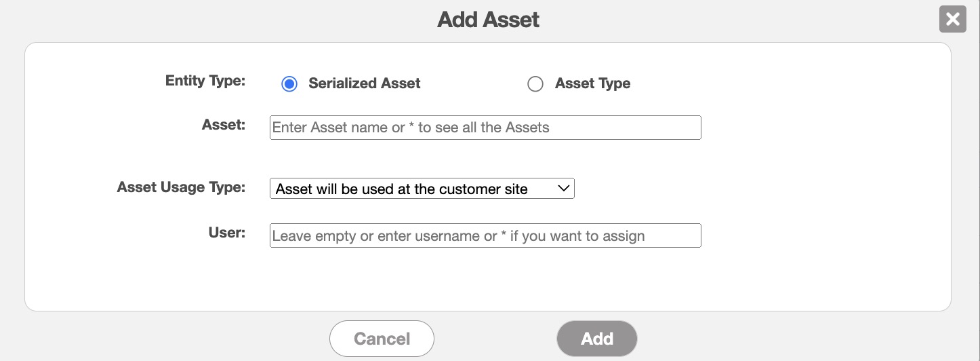Click the blue selected radio dot
Viewport: 980px width, 361px height.
[289, 84]
